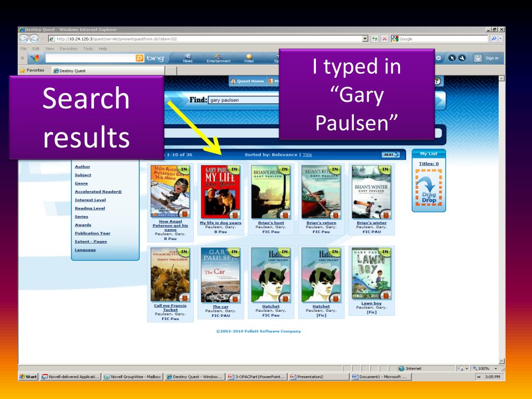Click book type icon on Lawn boy cover
The image size is (532, 399).
tap(385, 294)
